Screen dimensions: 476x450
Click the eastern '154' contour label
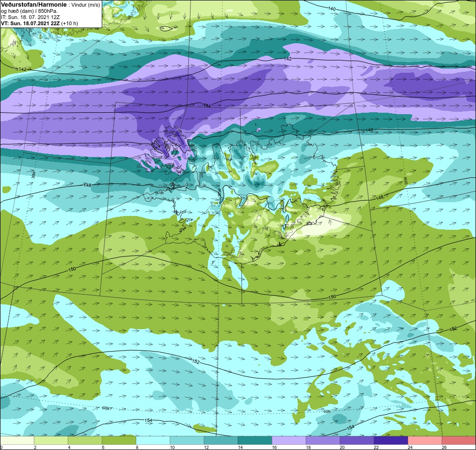(350, 427)
